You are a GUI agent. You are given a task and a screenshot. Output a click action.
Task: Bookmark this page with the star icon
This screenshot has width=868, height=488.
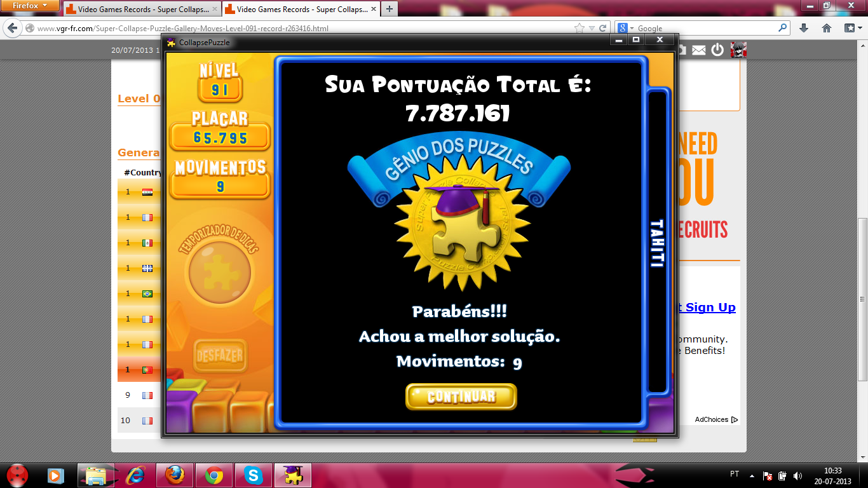coord(579,28)
